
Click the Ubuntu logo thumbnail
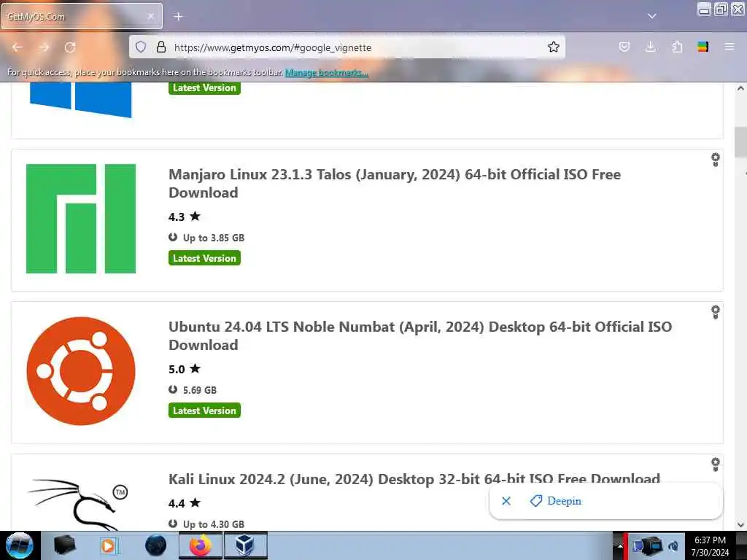(x=81, y=371)
